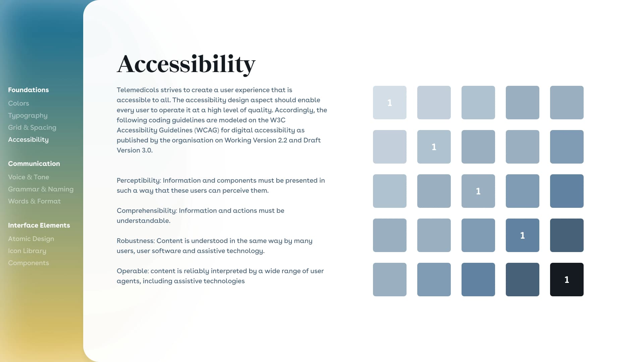Expand the Interface Elements navigation group

[39, 226]
